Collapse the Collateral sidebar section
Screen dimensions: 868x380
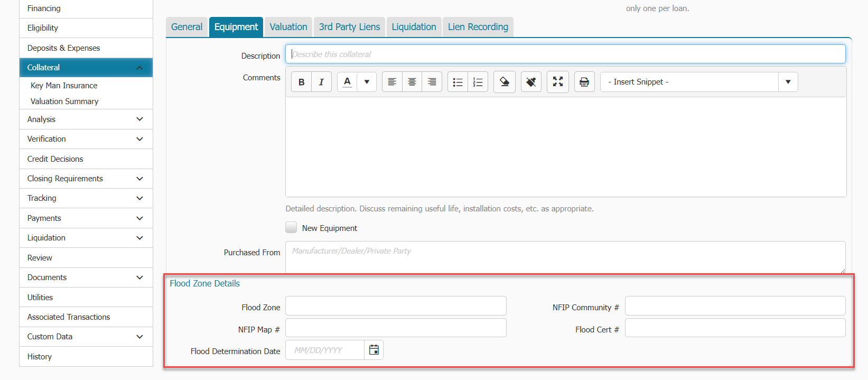click(139, 68)
